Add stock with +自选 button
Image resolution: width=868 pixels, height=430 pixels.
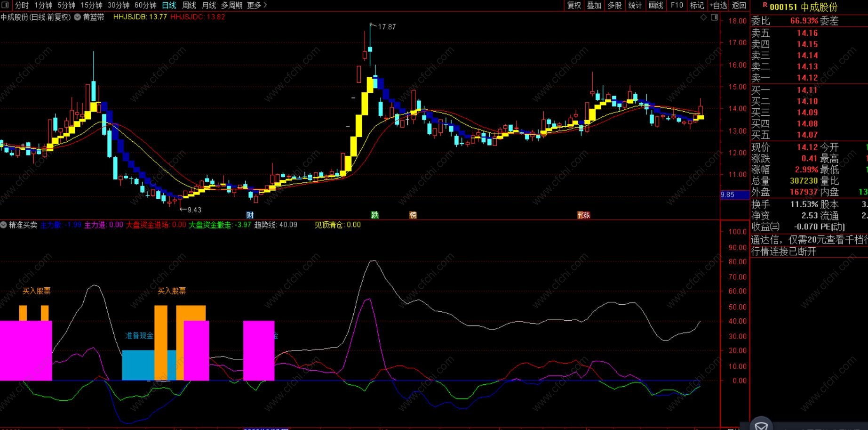pos(718,5)
